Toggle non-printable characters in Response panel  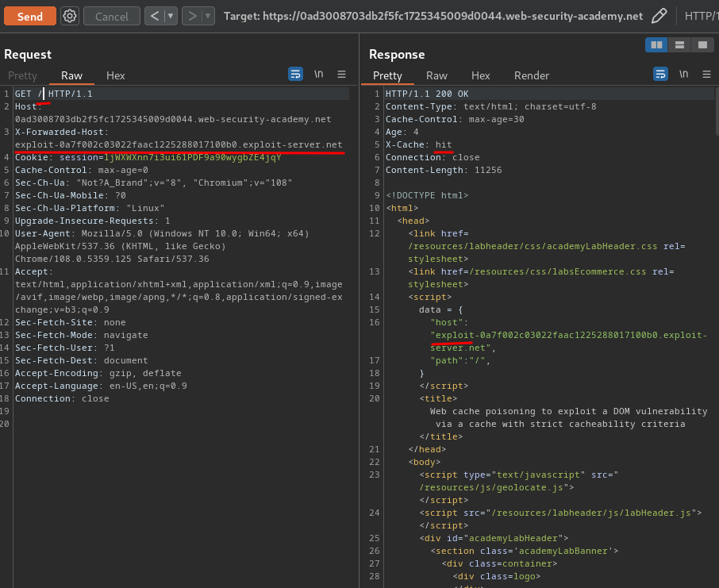[x=684, y=74]
